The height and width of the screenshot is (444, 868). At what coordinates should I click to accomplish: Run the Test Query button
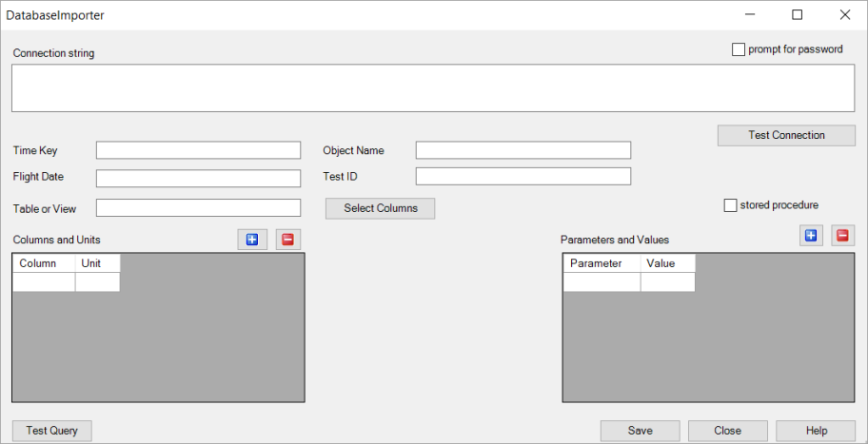click(52, 431)
